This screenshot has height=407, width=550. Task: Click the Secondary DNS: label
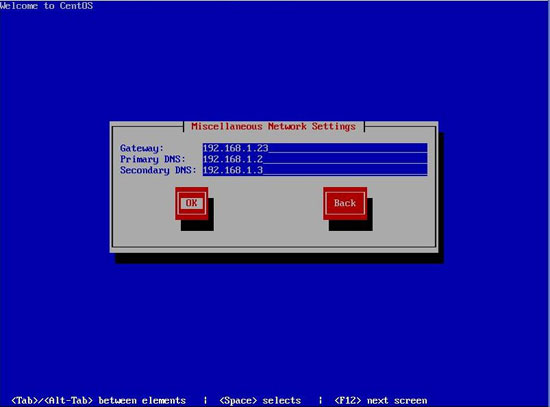click(158, 170)
